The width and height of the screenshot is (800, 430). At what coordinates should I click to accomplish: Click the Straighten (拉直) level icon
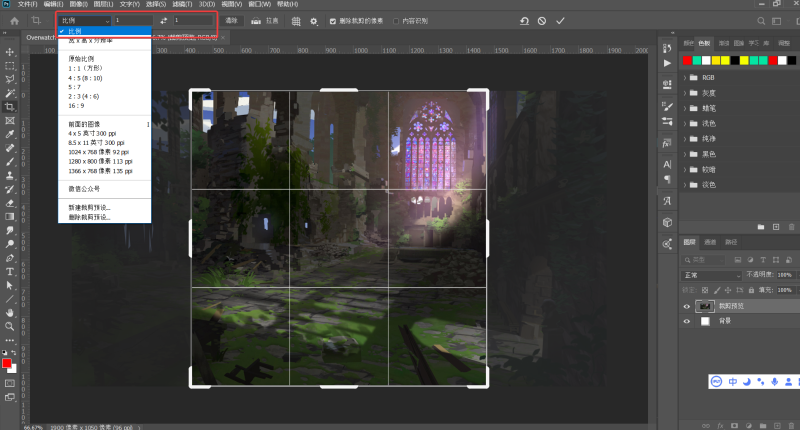click(256, 21)
